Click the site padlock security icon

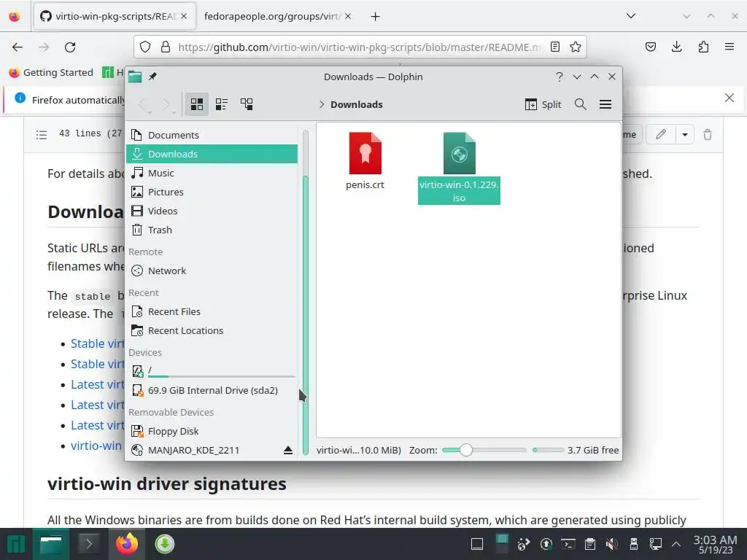[x=166, y=47]
